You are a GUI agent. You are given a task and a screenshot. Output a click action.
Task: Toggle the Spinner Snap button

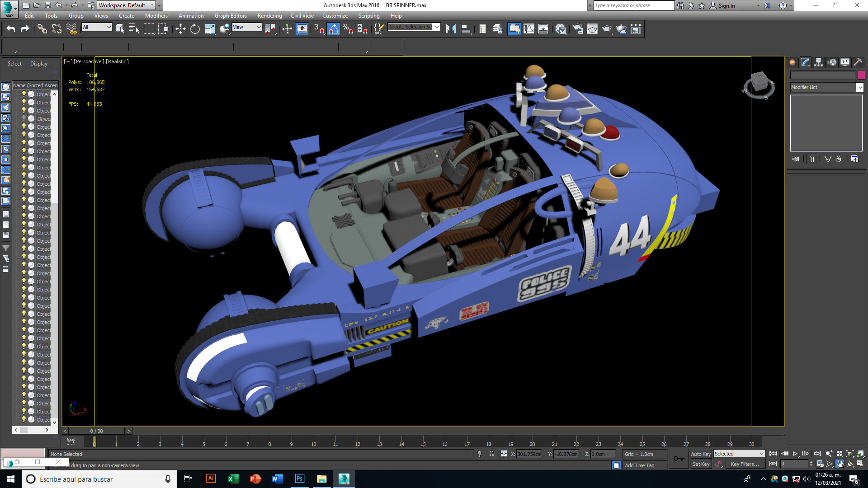362,29
